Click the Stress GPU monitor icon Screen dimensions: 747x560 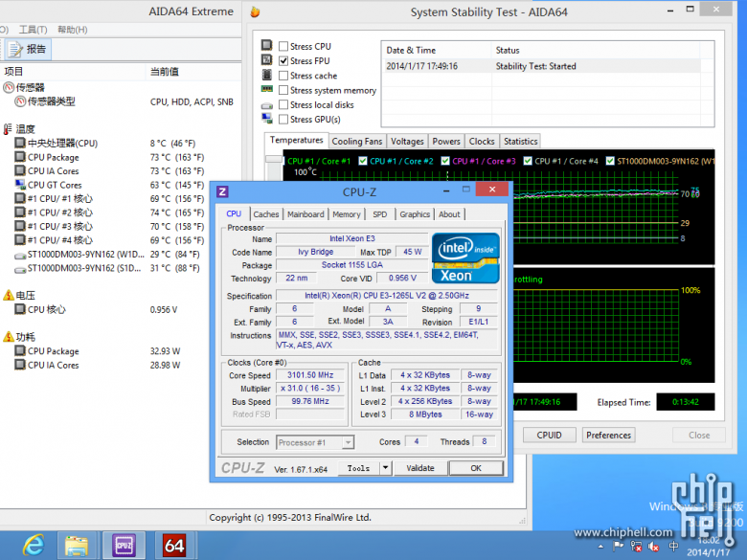pyautogui.click(x=267, y=119)
